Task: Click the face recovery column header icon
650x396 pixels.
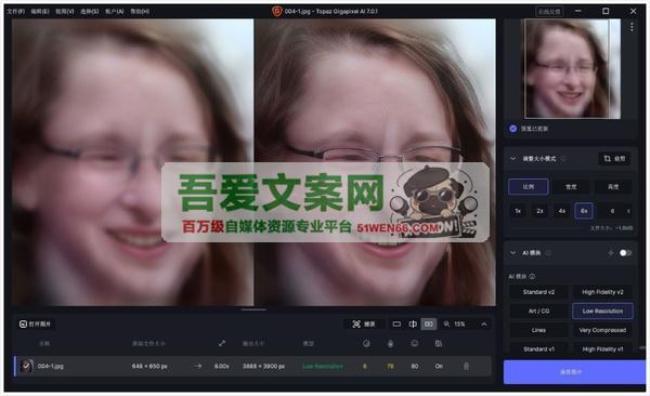Action: (x=415, y=343)
